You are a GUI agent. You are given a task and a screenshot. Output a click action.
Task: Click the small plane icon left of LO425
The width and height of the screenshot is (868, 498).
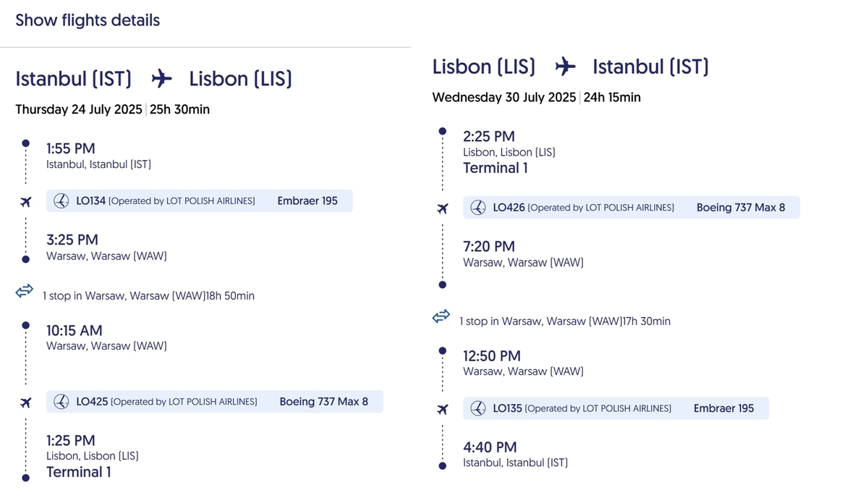[x=26, y=402]
